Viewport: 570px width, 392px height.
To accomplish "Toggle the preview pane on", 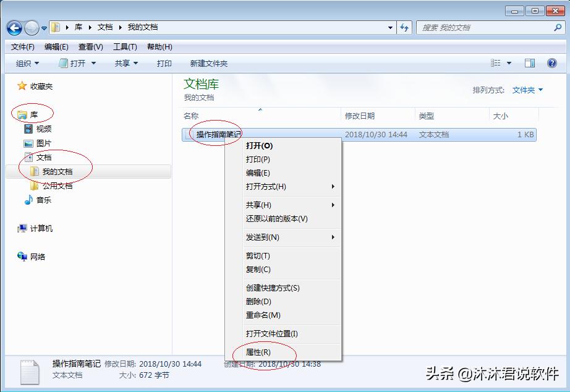I will pyautogui.click(x=529, y=63).
